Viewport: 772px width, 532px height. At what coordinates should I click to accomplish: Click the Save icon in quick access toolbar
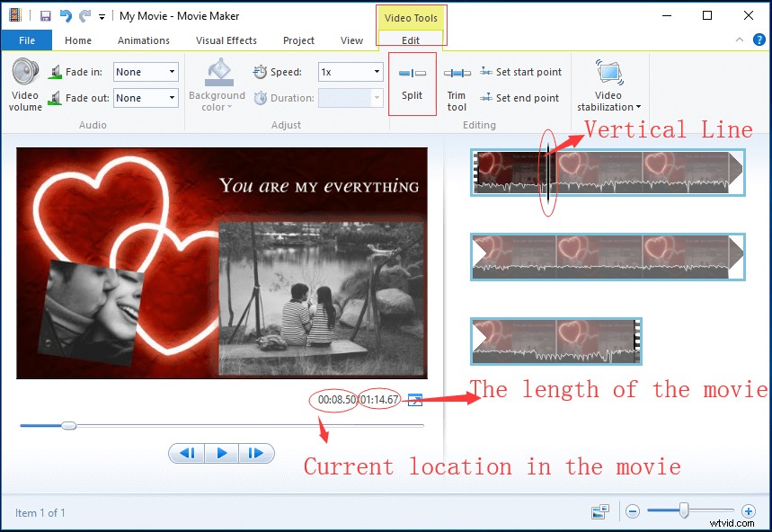pyautogui.click(x=44, y=15)
